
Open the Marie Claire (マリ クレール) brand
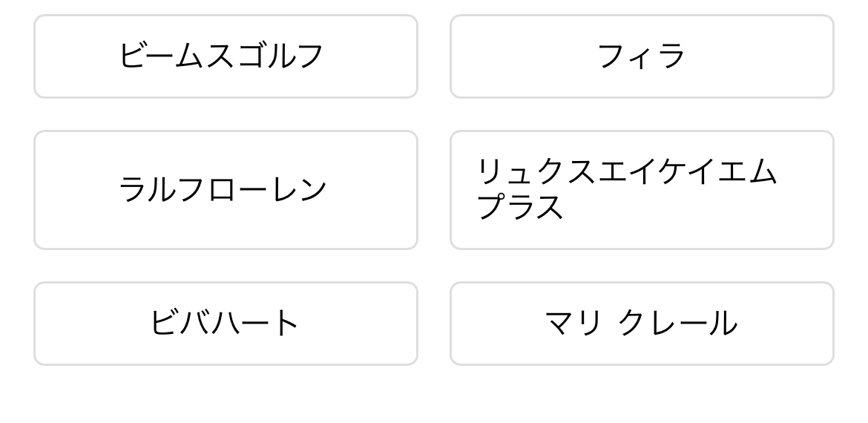(642, 324)
